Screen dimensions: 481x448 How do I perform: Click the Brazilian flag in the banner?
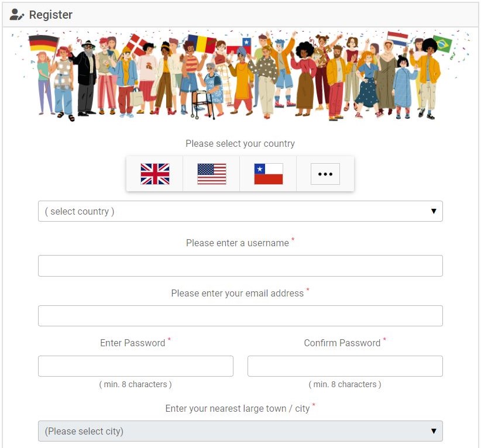442,43
